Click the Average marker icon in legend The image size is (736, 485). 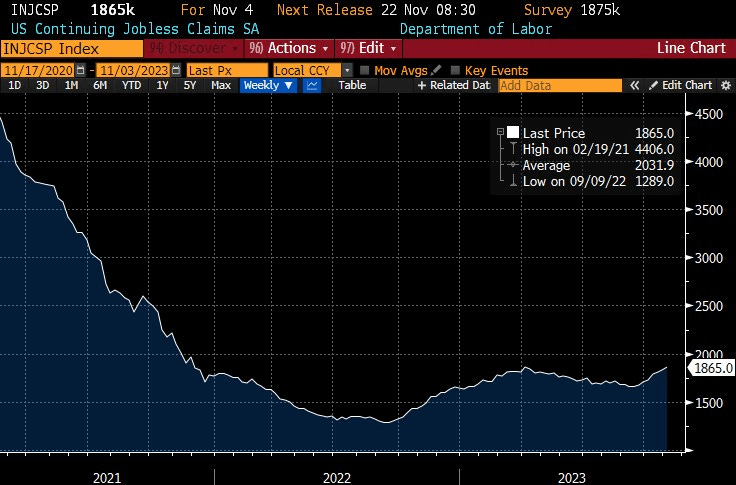[x=513, y=165]
